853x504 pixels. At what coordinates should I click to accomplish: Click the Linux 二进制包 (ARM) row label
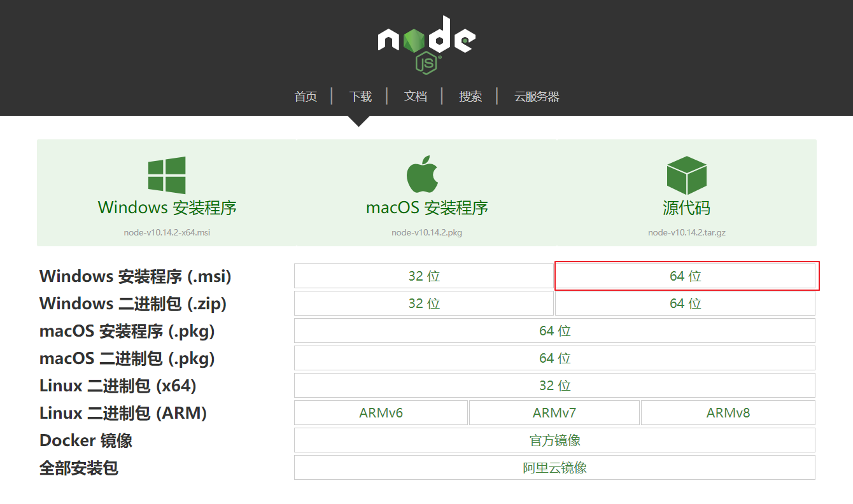[123, 413]
